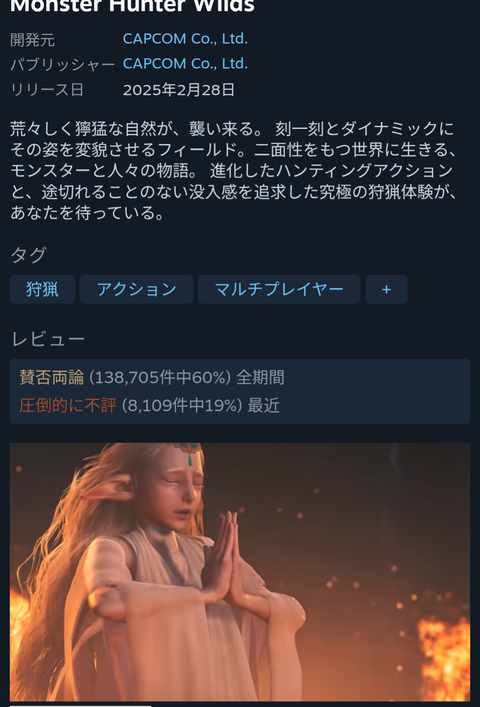Open the developer CAPCOM Co., Ltd. link

tap(185, 39)
